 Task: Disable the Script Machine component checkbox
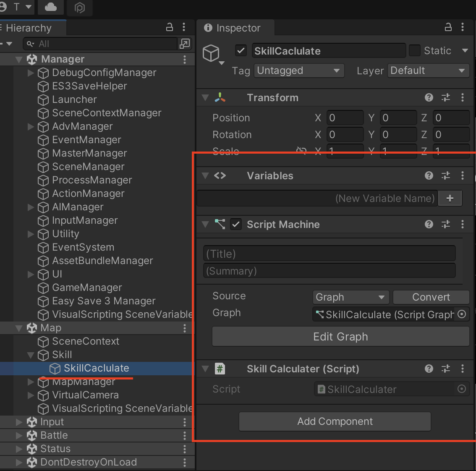tap(236, 225)
